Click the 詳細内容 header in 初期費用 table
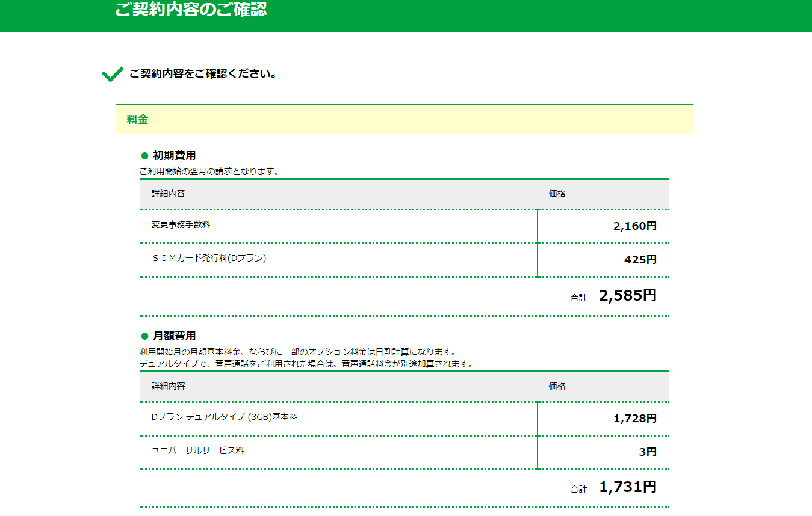This screenshot has height=516, width=812. click(169, 194)
